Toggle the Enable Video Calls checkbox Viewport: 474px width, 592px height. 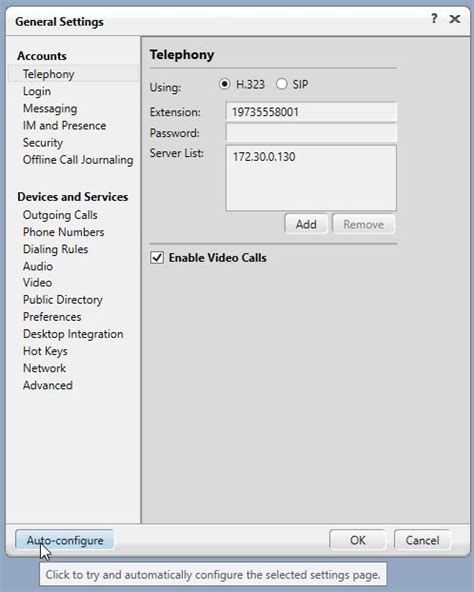pos(157,258)
